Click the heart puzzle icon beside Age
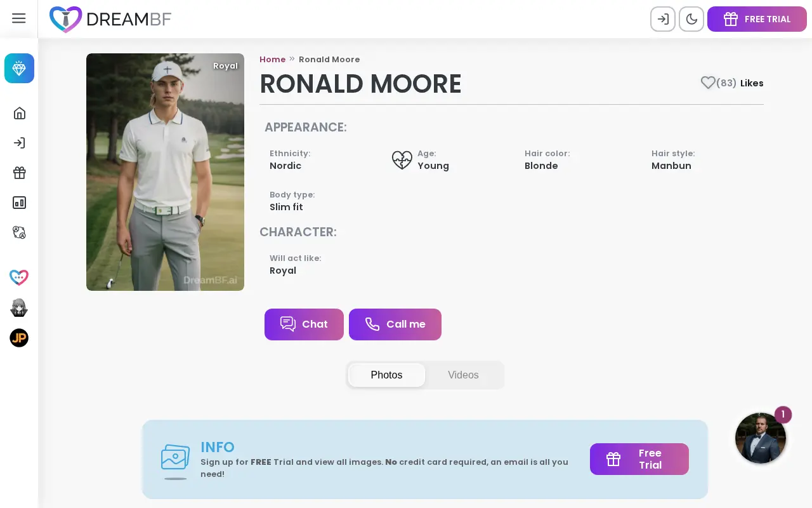 [x=402, y=160]
